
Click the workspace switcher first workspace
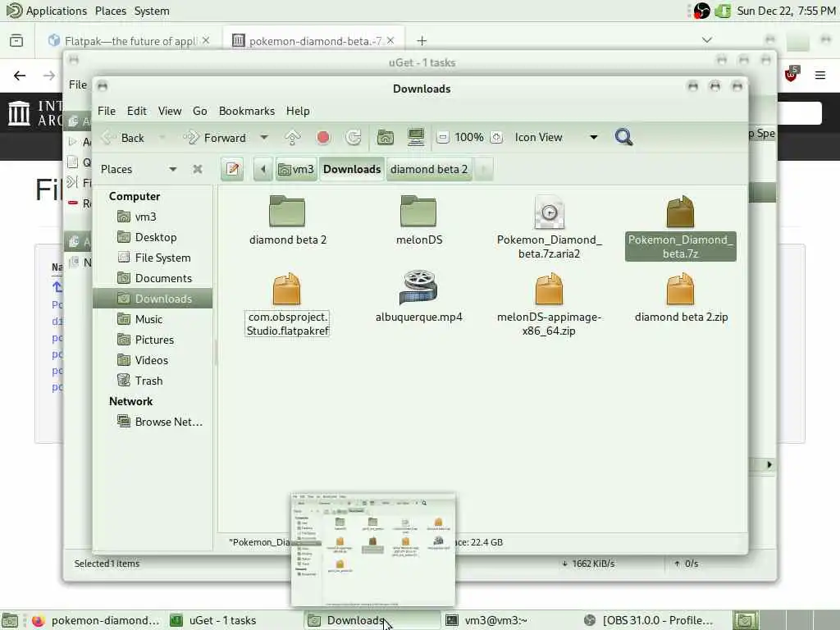point(745,620)
